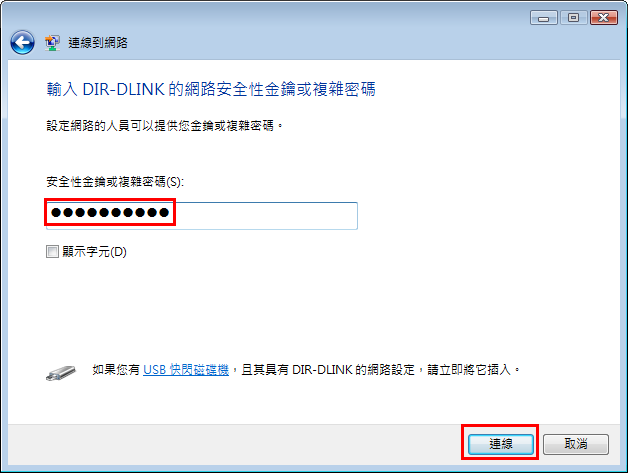Image resolution: width=628 pixels, height=473 pixels.
Task: Click the 取消 button
Action: [x=576, y=444]
